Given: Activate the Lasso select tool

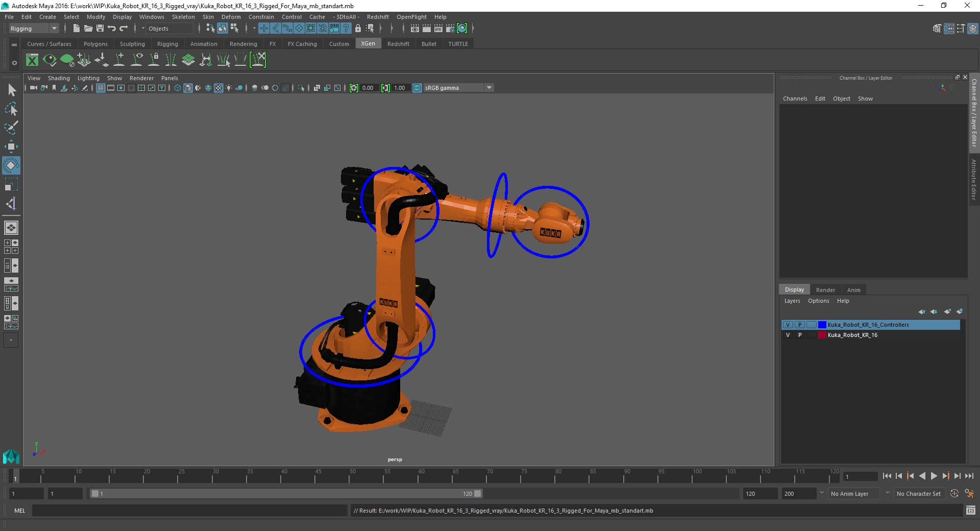Looking at the screenshot, I should pyautogui.click(x=11, y=109).
